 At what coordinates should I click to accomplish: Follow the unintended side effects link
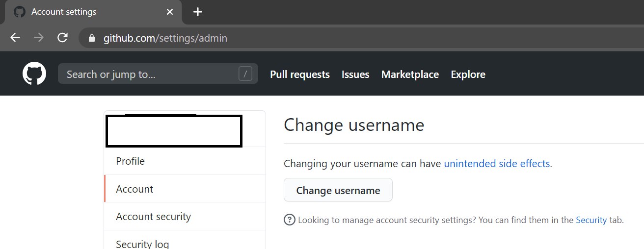click(497, 164)
